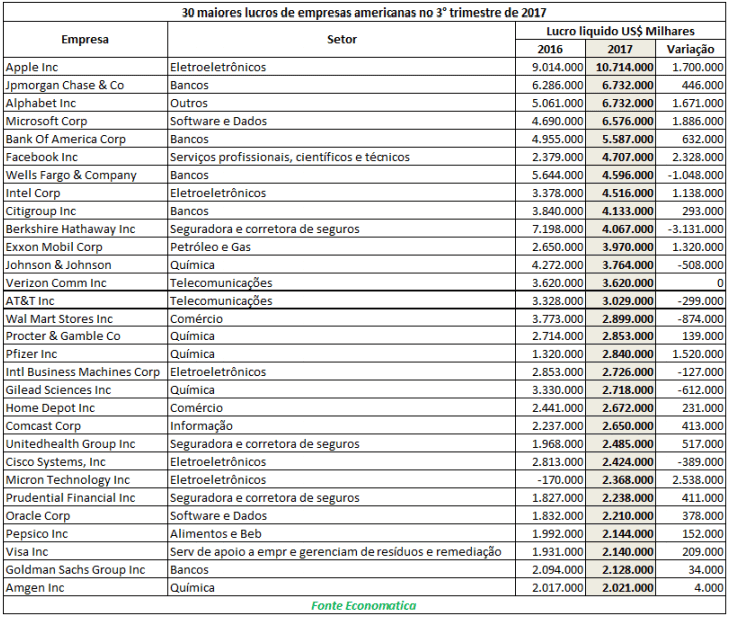
Task: Click the 'Petróleo e Gas' sector cell
Action: (342, 247)
